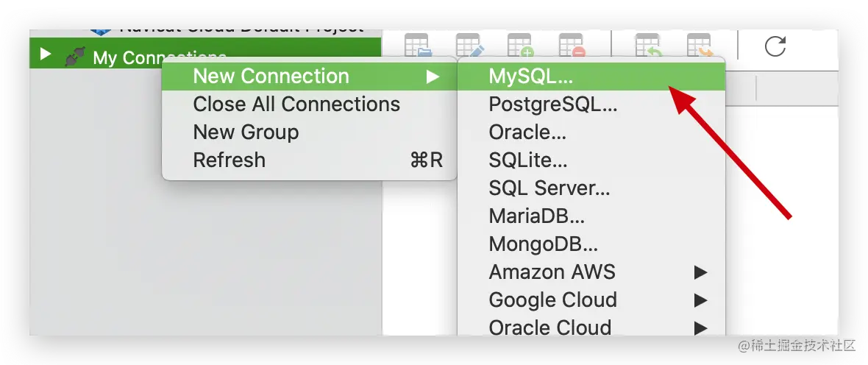The height and width of the screenshot is (365, 868).
Task: Select New Group from context menu
Action: pyautogui.click(x=310, y=132)
